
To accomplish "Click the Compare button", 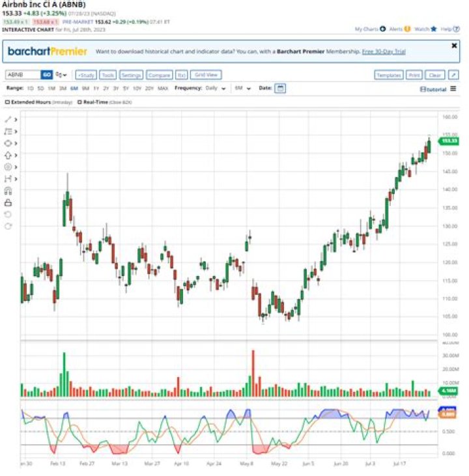I will click(160, 75).
